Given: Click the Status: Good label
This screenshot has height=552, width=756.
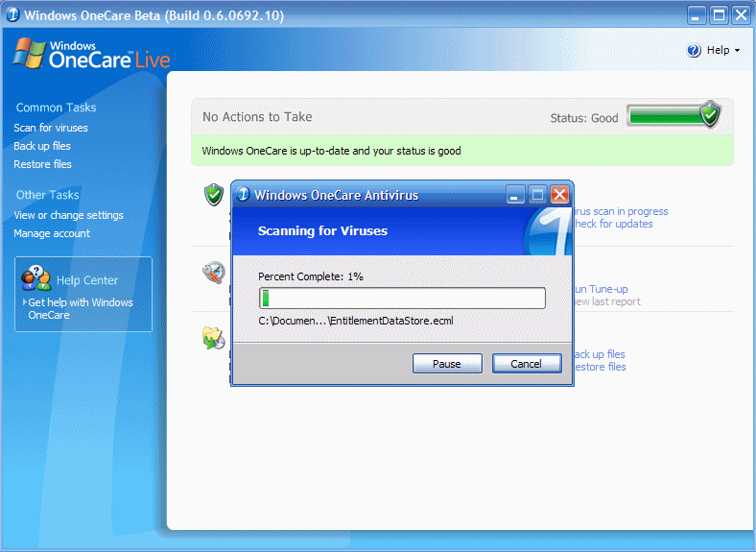Looking at the screenshot, I should pyautogui.click(x=584, y=118).
